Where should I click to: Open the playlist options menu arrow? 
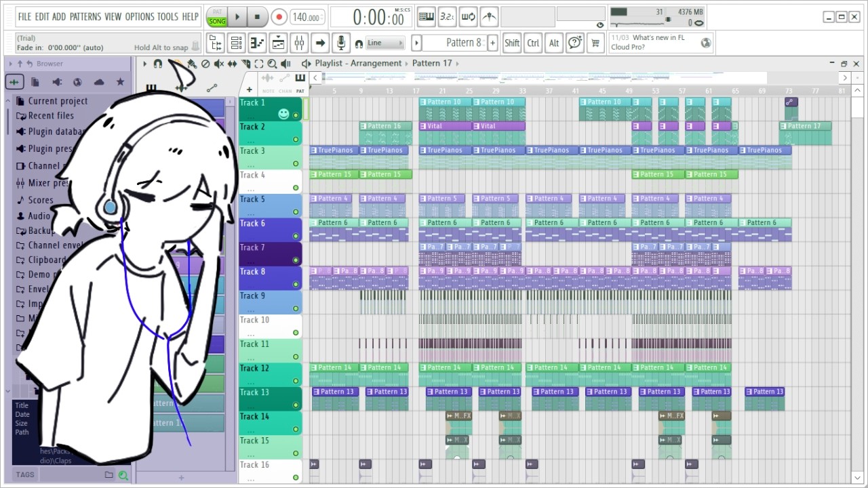coord(144,64)
